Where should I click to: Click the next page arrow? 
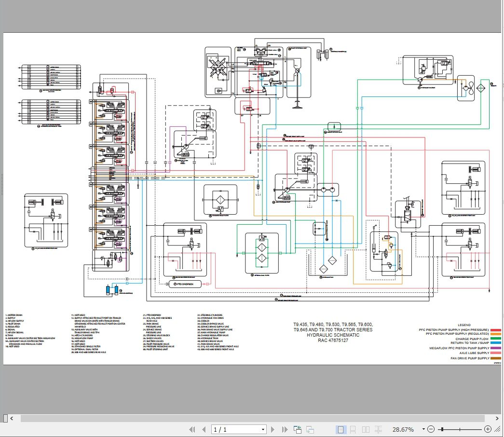(x=274, y=429)
